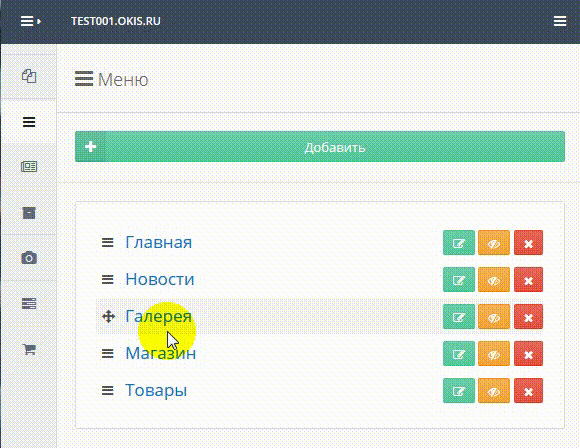
Task: Click the plus icon on the Добавить bar
Action: [90, 146]
